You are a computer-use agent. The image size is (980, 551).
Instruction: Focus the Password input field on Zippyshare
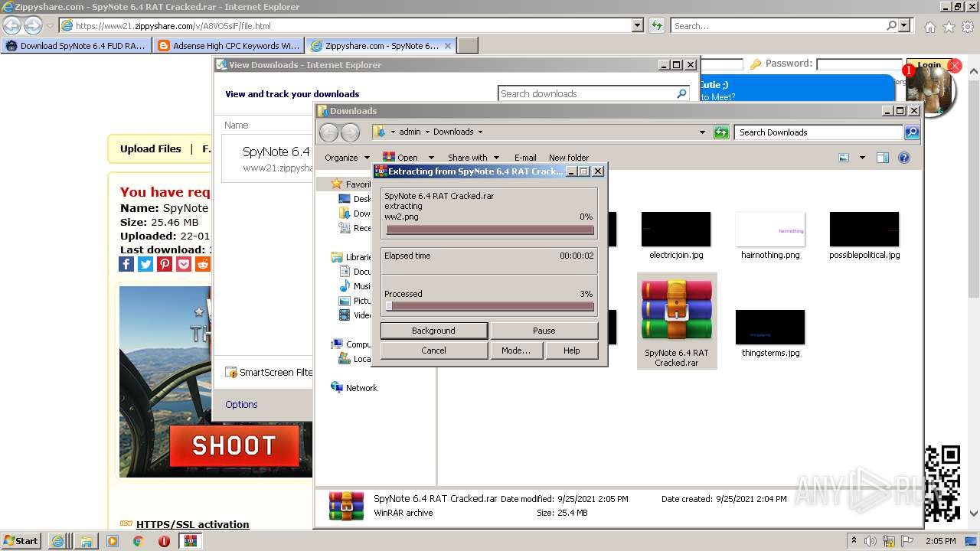[859, 64]
